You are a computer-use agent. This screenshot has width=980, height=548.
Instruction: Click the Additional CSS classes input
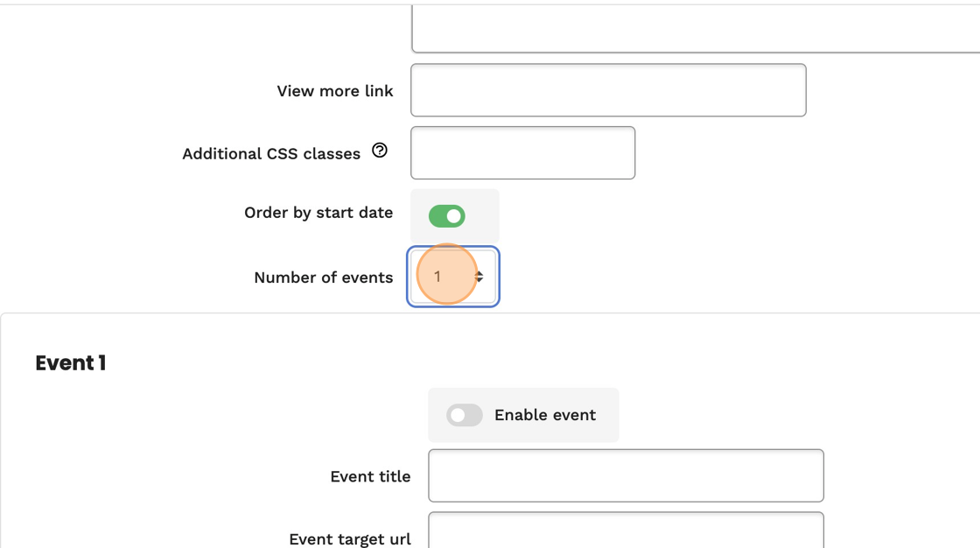[x=522, y=153]
